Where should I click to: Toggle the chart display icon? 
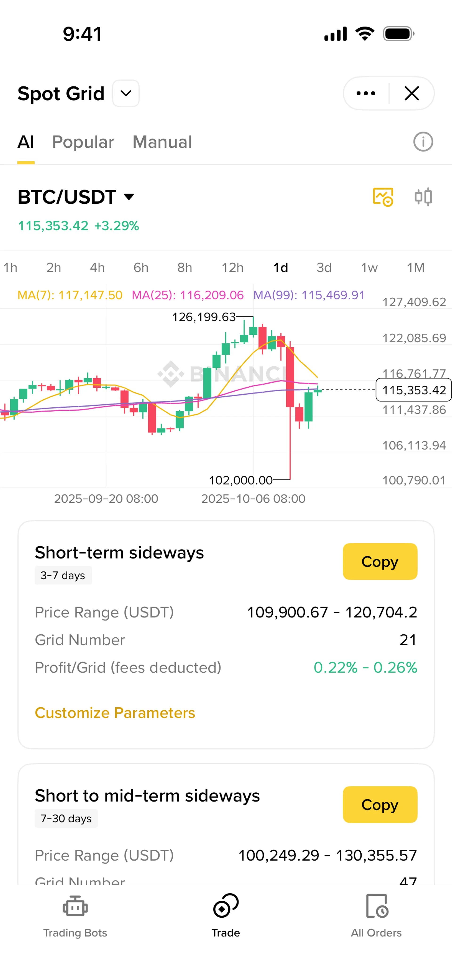[382, 197]
